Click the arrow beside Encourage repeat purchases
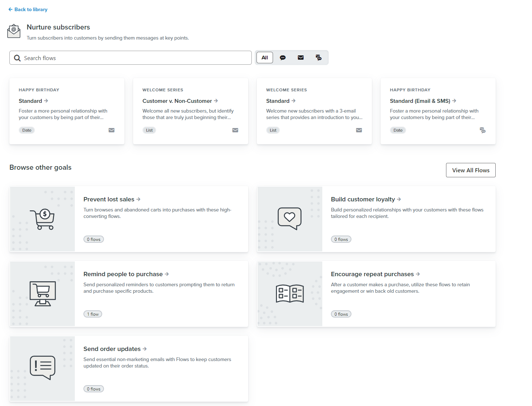This screenshot has height=406, width=532. tap(418, 274)
